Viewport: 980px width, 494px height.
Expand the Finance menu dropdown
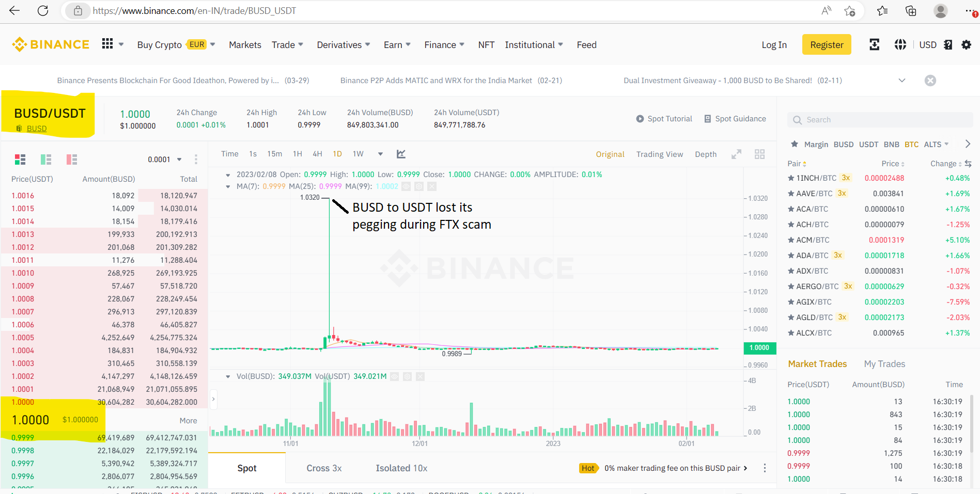[x=462, y=44]
